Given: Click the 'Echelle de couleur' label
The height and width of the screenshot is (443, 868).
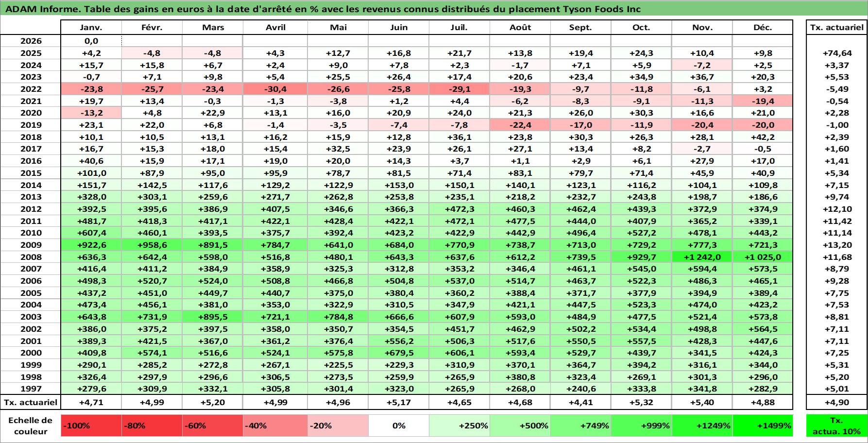Looking at the screenshot, I should (31, 426).
